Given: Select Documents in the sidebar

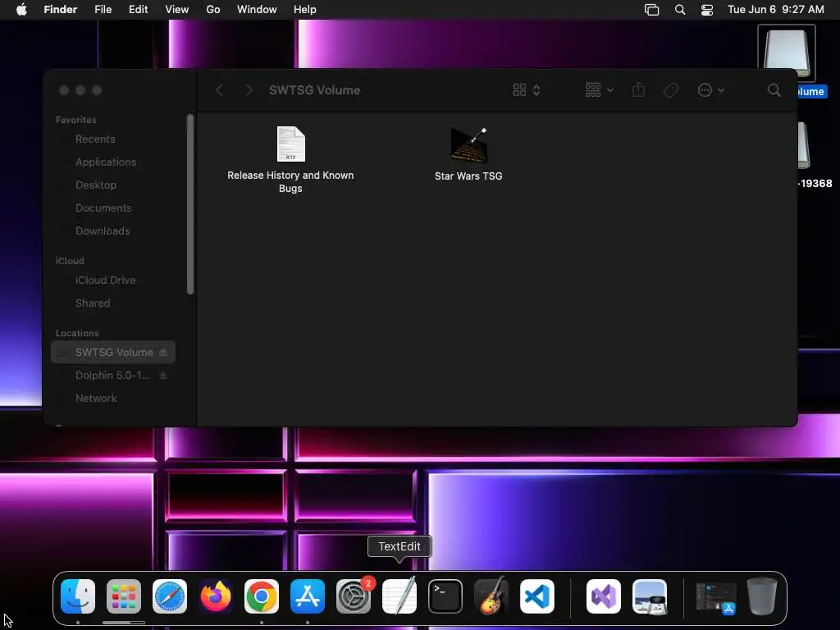Looking at the screenshot, I should pyautogui.click(x=103, y=208).
